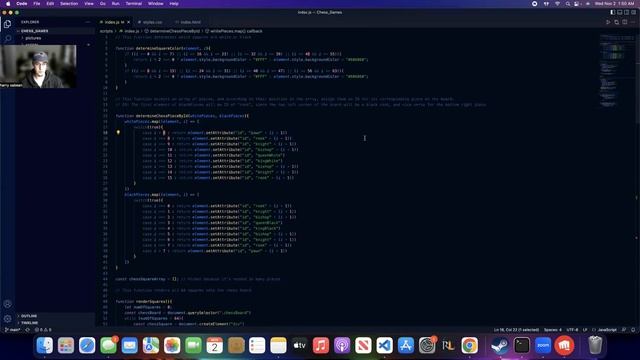This screenshot has height=360, width=640.
Task: Open Spotlight search in menu bar
Action: 567,4
